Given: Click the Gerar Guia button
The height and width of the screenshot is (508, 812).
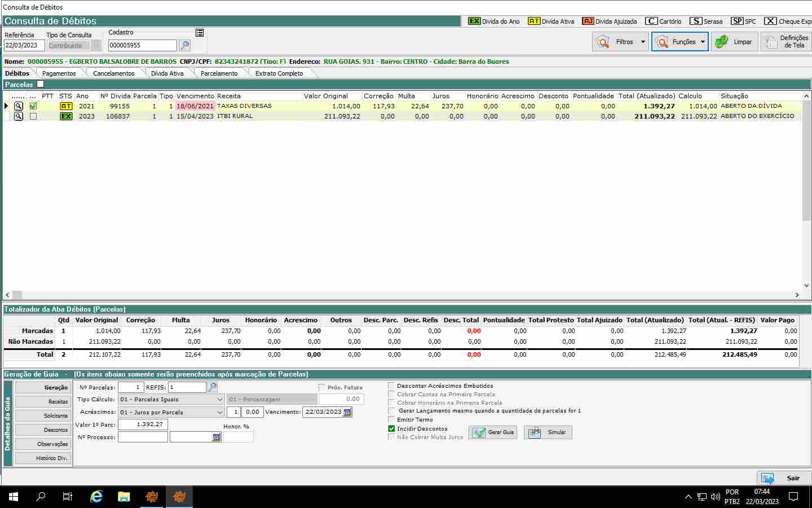Looking at the screenshot, I should pos(493,432).
